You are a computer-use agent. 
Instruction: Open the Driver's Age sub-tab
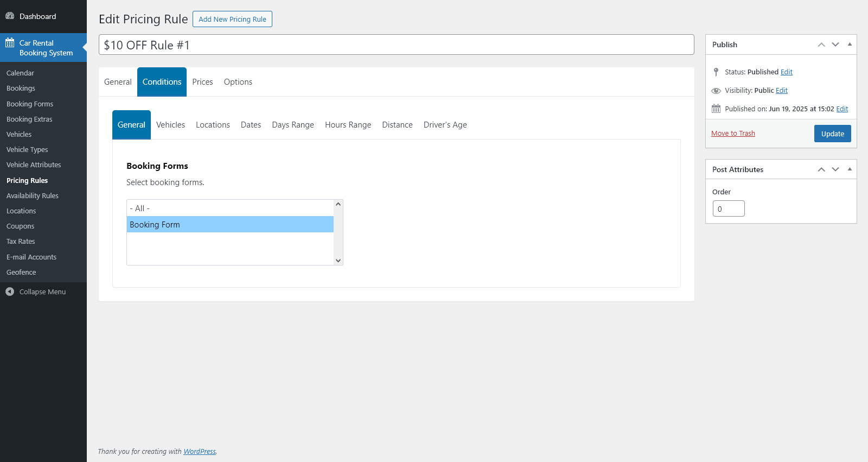tap(445, 125)
